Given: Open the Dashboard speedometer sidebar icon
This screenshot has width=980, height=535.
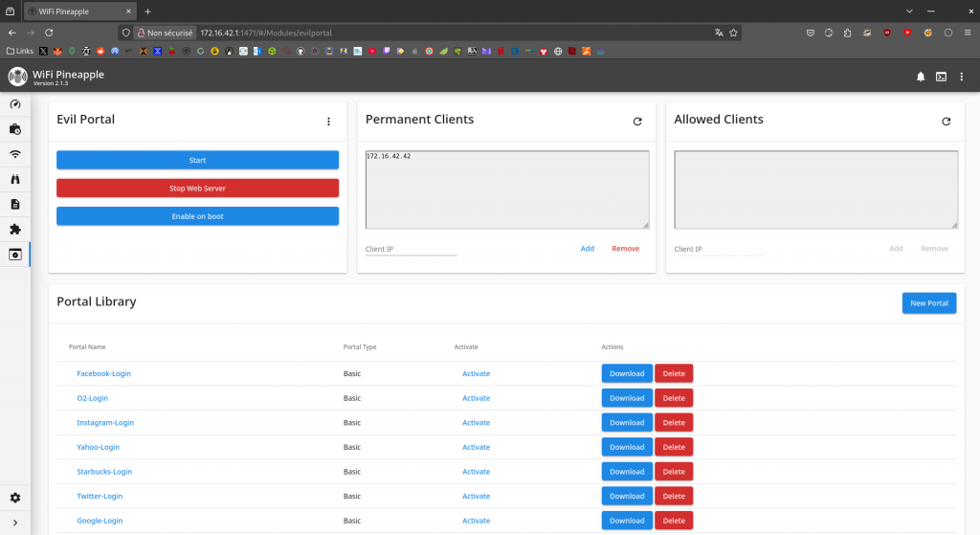Looking at the screenshot, I should pos(15,104).
